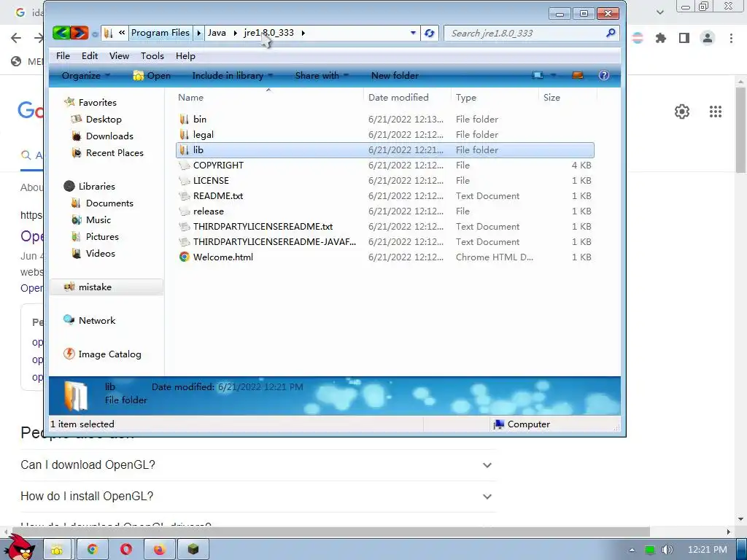The image size is (747, 560).
Task: Open the bin folder icon
Action: coord(185,119)
